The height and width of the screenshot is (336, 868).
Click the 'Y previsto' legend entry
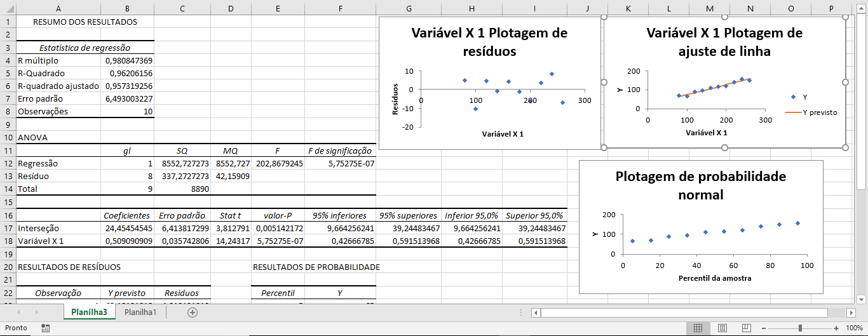coord(811,112)
